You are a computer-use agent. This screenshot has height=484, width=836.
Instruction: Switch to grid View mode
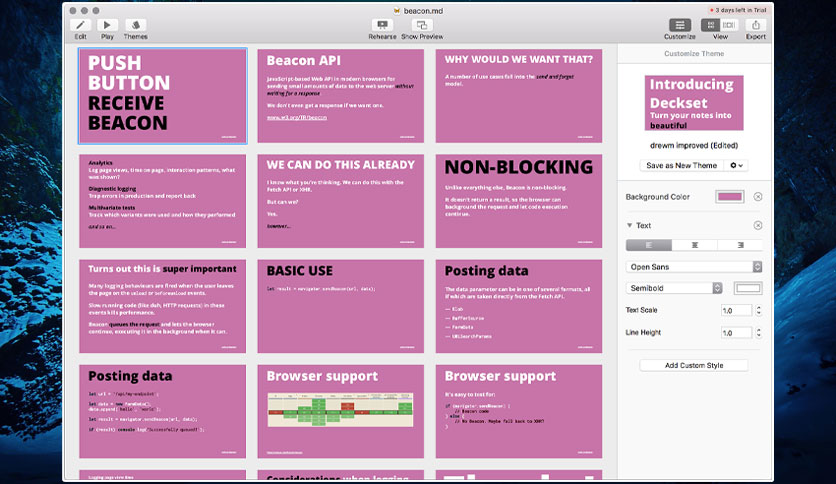[710, 25]
